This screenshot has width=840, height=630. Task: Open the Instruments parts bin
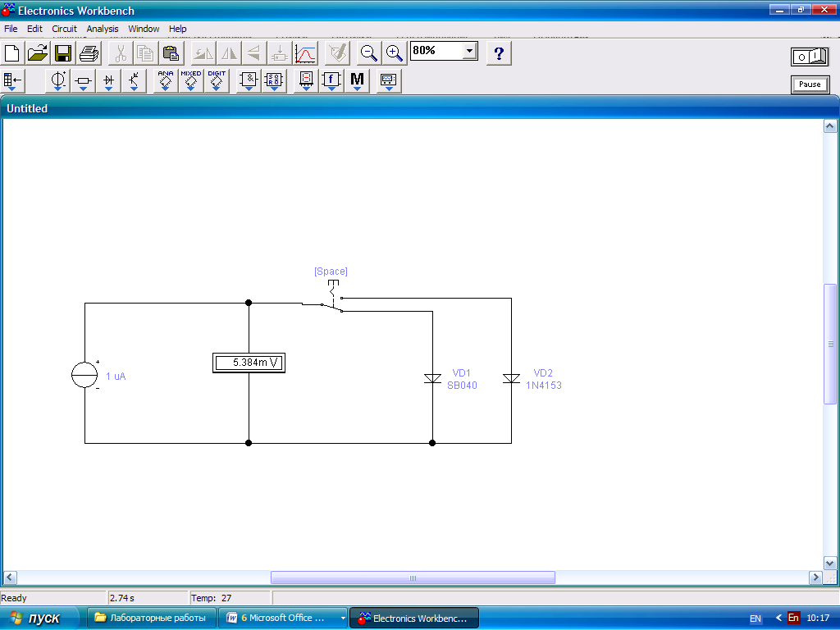click(388, 81)
